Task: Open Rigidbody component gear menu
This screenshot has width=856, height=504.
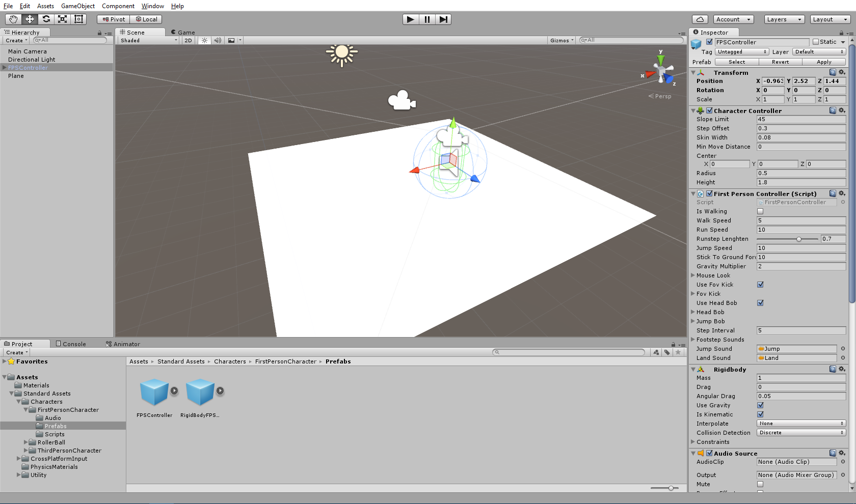Action: click(x=842, y=369)
